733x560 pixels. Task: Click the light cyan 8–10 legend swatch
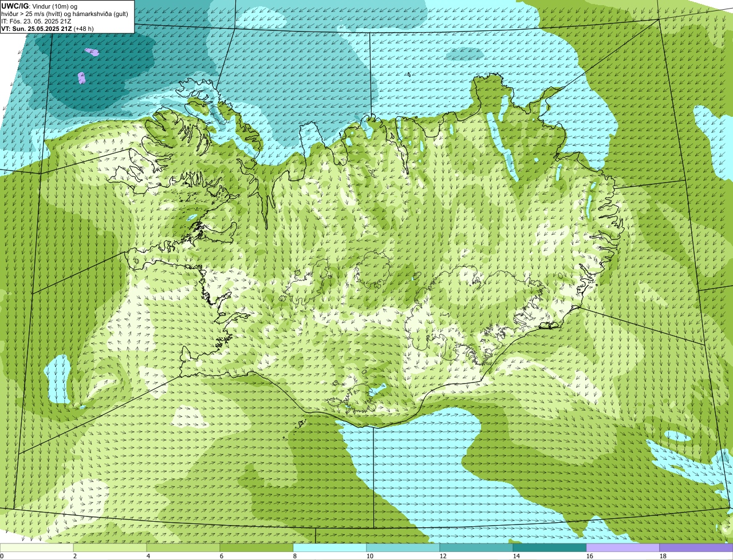(x=330, y=547)
